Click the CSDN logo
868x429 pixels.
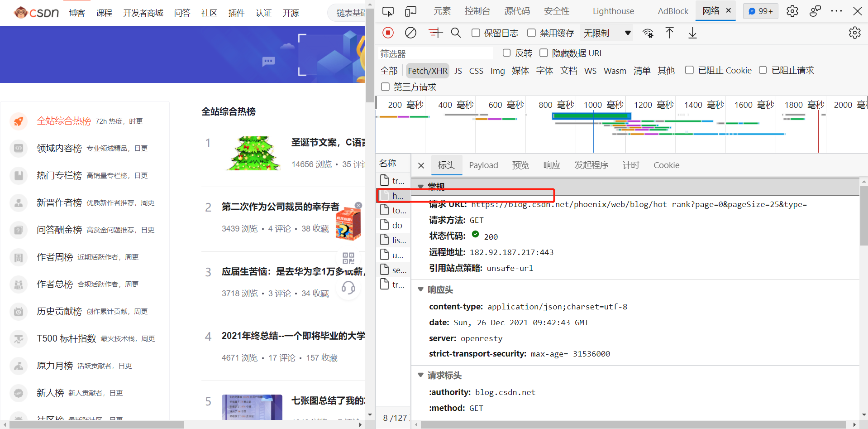pyautogui.click(x=36, y=13)
